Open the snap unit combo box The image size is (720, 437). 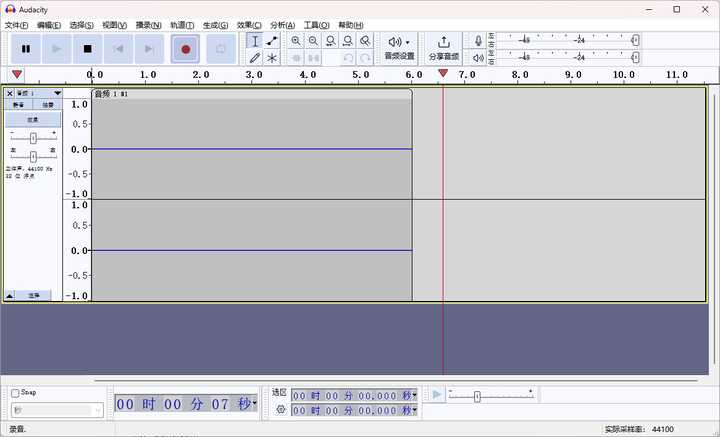tap(57, 410)
